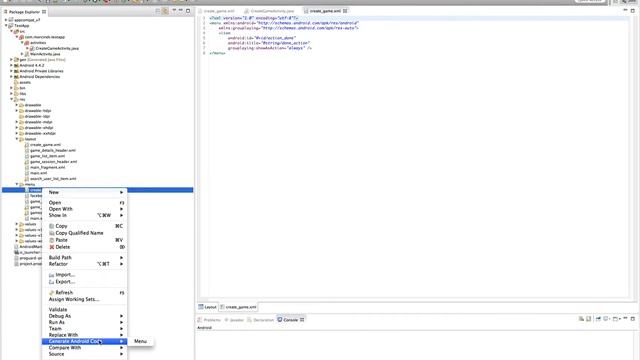Click CreateGameActivity.java file icon in tree
The height and width of the screenshot is (360, 640).
pos(32,48)
